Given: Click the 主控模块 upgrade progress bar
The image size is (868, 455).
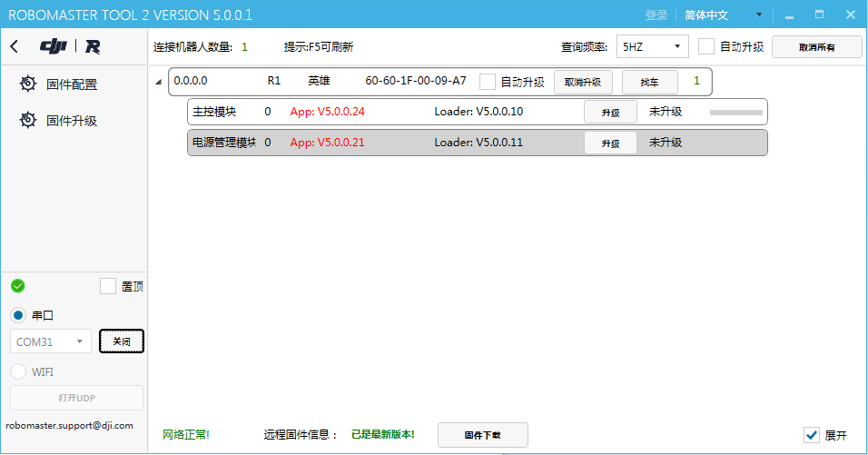Looking at the screenshot, I should point(736,113).
